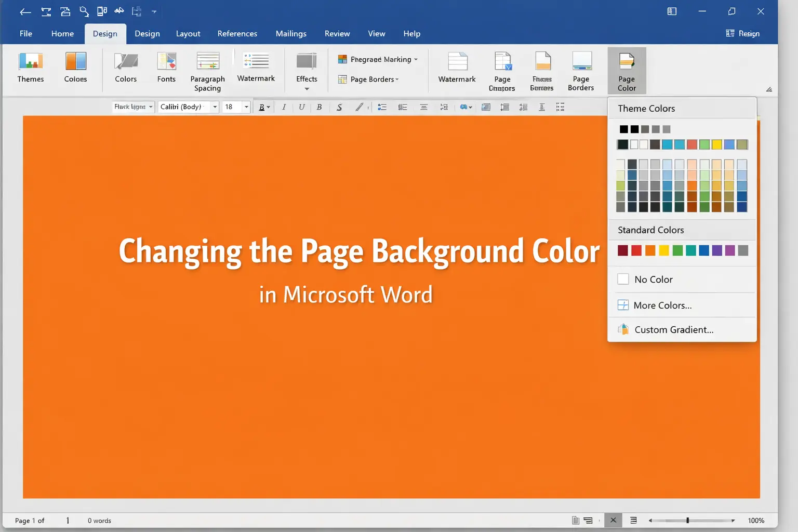Select the dark red standard color swatch
This screenshot has height=532, width=798.
click(623, 250)
